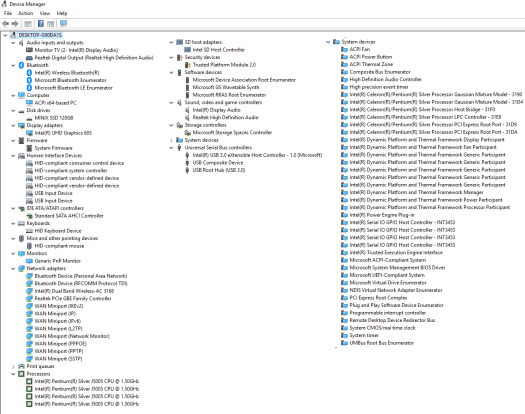Image resolution: width=525 pixels, height=414 pixels.
Task: Click the ACPI Fan device icon
Action: coord(344,49)
